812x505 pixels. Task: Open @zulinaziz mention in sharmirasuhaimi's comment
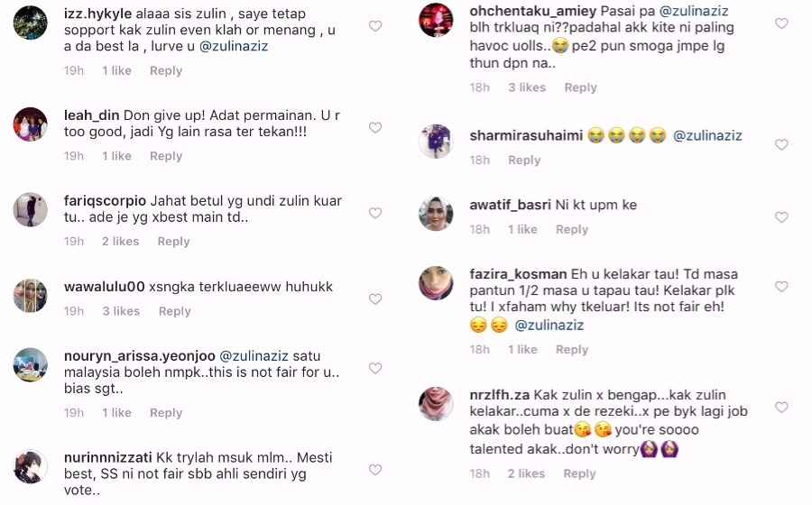tap(707, 135)
